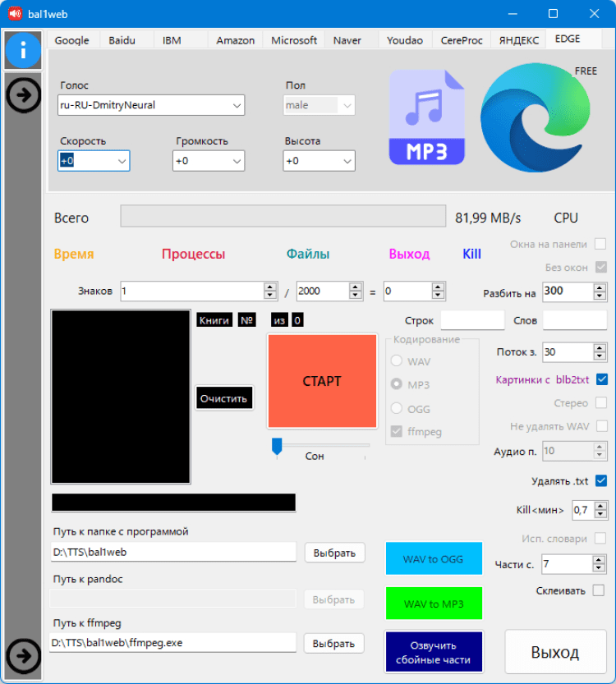Screen dimensions: 616x684
Task: Enable the 'Склеивать' checkbox
Action: (x=598, y=590)
